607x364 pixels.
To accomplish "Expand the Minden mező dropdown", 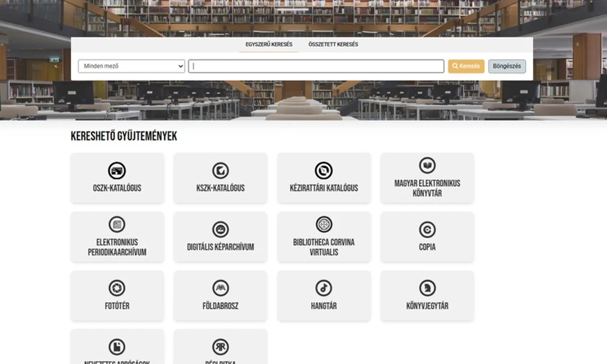I will [131, 66].
